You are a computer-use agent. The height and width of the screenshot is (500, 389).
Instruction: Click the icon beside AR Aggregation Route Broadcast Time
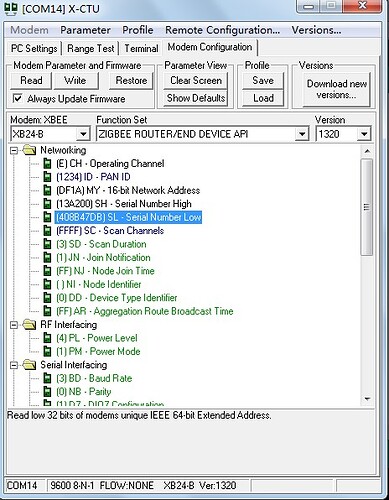click(x=48, y=311)
